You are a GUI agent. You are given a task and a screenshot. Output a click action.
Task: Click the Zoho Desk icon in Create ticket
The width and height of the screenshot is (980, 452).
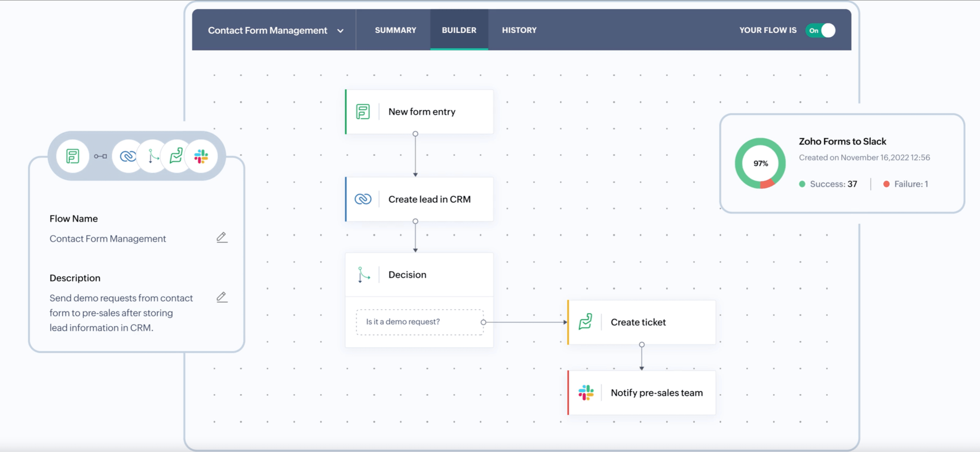(586, 322)
